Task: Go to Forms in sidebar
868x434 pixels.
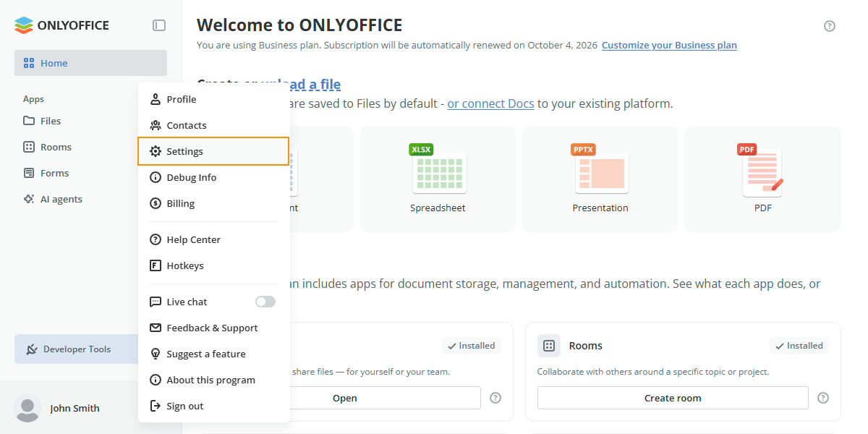Action: [x=54, y=173]
